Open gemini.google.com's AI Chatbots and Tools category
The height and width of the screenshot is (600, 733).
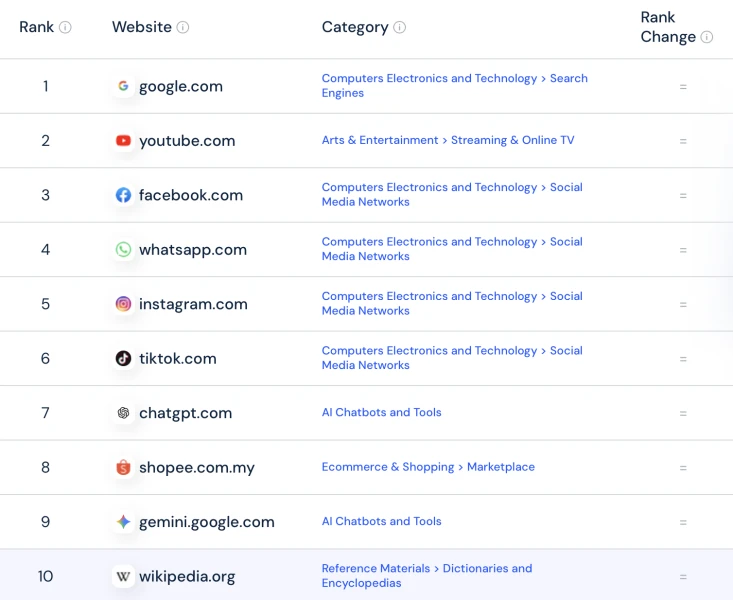381,521
